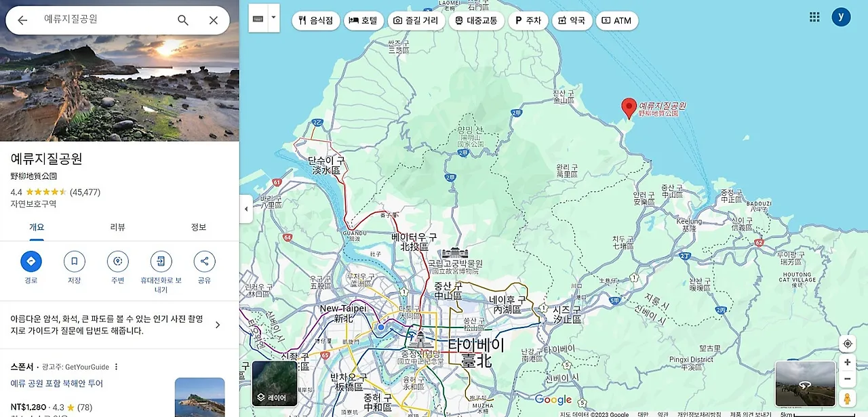The width and height of the screenshot is (868, 417).
Task: Open the keyboard input tool icon
Action: click(258, 18)
